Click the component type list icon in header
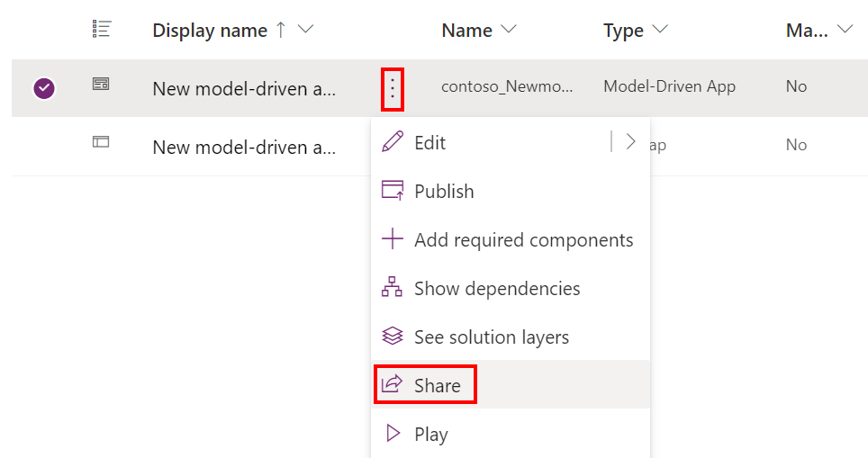868x458 pixels. click(x=102, y=29)
